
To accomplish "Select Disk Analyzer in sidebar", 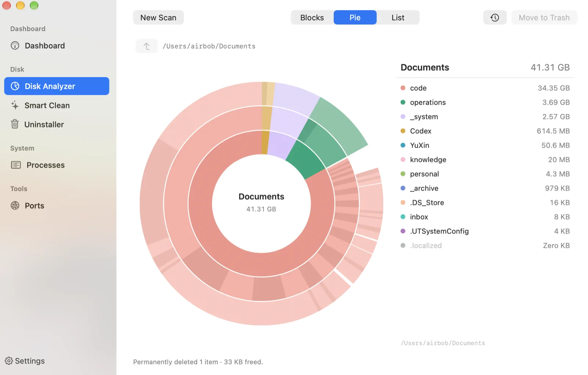I will click(x=57, y=86).
